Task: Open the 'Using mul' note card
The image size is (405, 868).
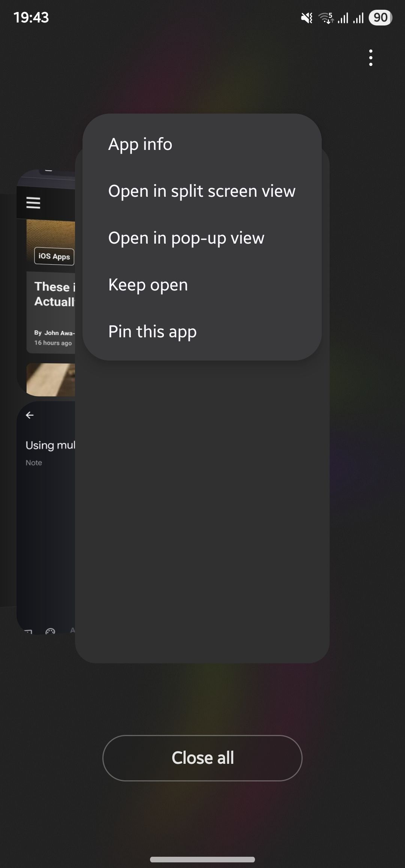Action: (x=46, y=517)
